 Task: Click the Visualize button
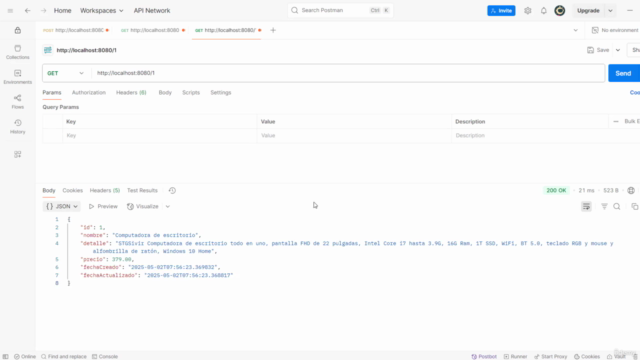pos(143,207)
